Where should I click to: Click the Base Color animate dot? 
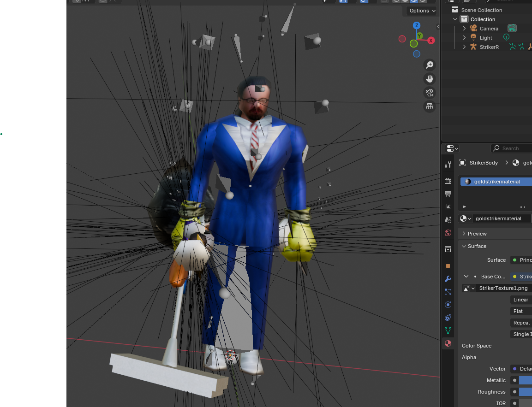click(x=475, y=277)
